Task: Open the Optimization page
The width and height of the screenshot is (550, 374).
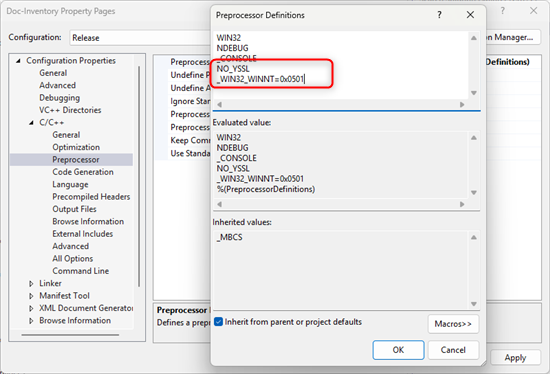Action: click(76, 147)
